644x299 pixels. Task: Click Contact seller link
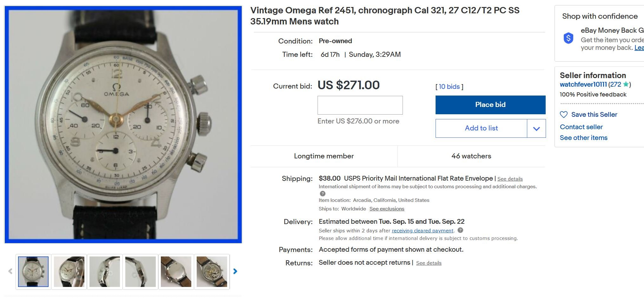[x=581, y=127]
